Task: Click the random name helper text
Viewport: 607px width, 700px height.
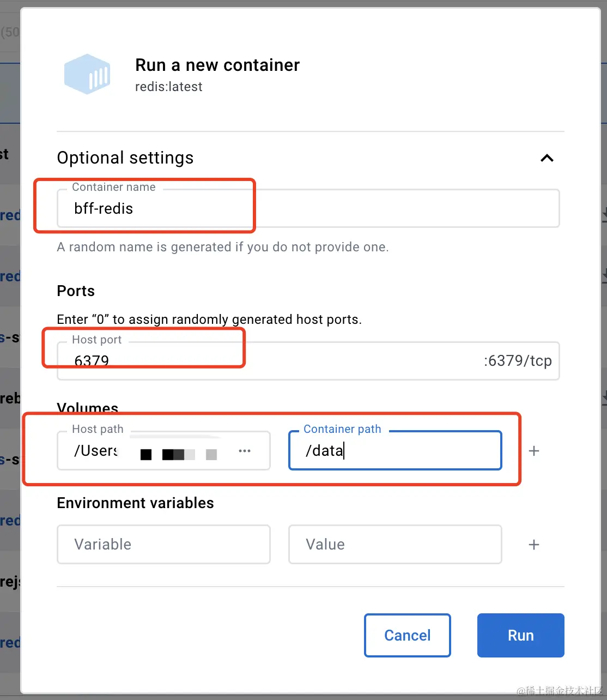Action: click(x=223, y=247)
